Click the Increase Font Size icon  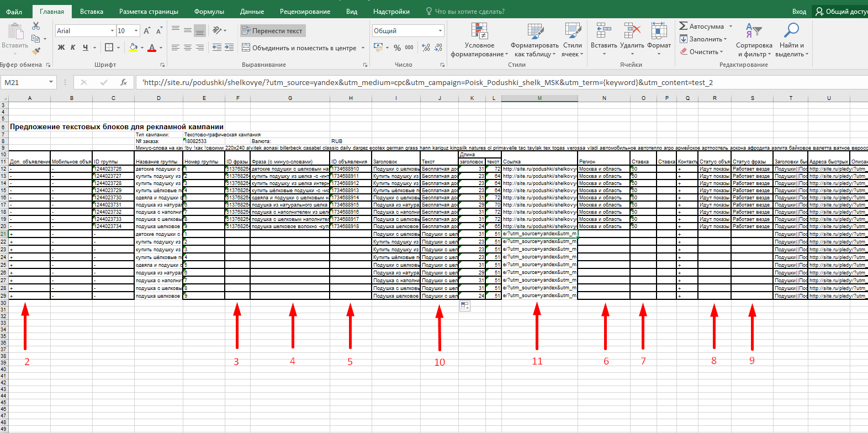tap(147, 31)
